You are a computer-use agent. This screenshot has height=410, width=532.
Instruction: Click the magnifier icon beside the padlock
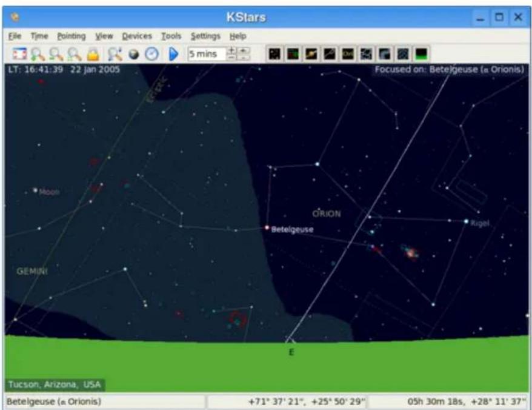tap(75, 53)
